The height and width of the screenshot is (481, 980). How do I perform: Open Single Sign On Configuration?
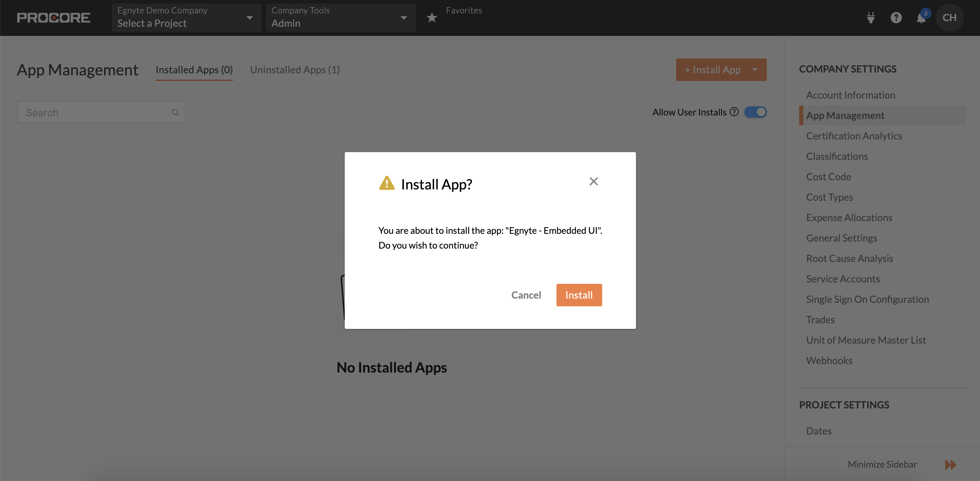867,299
